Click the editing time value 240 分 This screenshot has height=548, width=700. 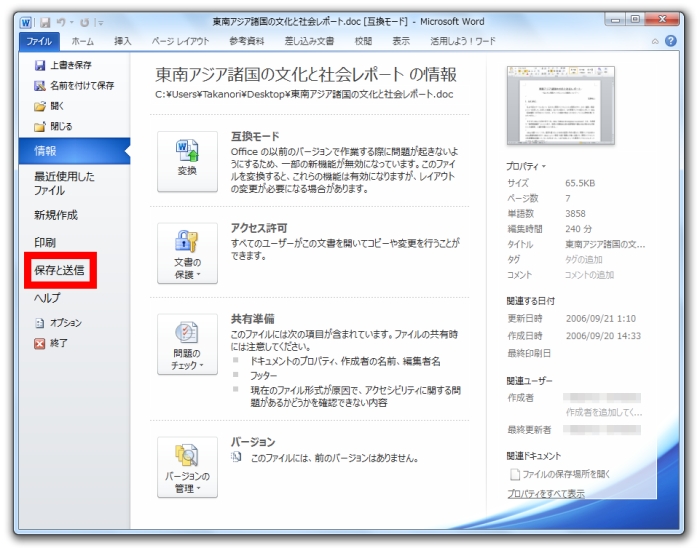(578, 229)
